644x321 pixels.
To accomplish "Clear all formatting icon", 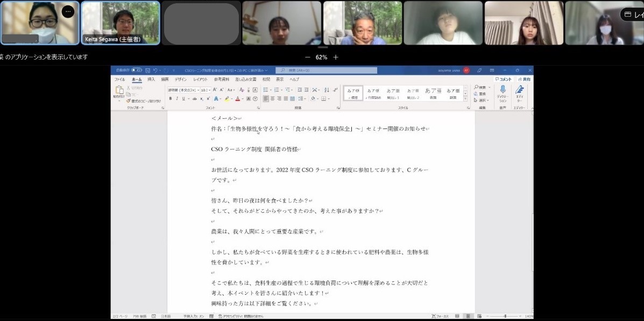I will click(x=242, y=89).
